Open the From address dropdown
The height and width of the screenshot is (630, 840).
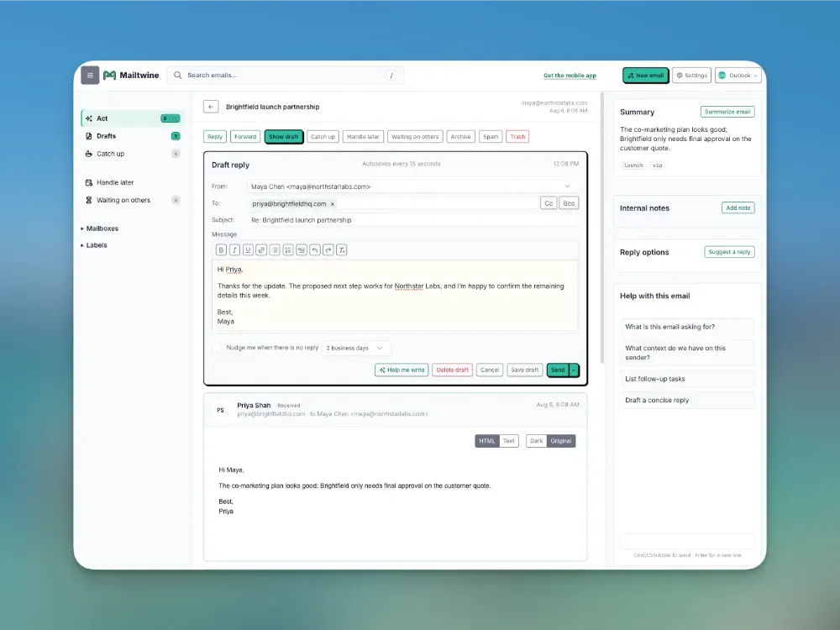(412, 186)
